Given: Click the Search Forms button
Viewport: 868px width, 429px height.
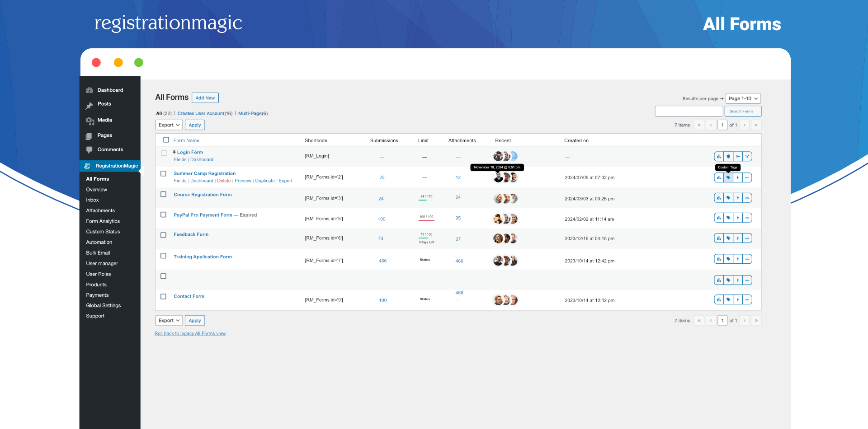Looking at the screenshot, I should tap(743, 111).
